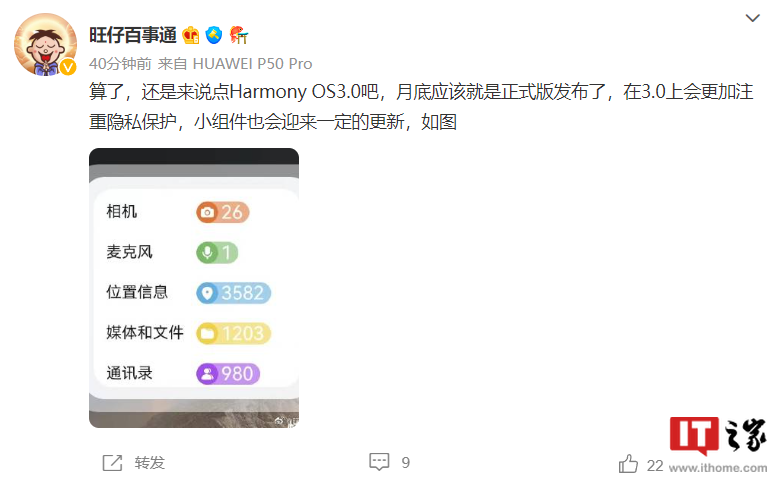Click the green microphone count badge

click(x=217, y=252)
